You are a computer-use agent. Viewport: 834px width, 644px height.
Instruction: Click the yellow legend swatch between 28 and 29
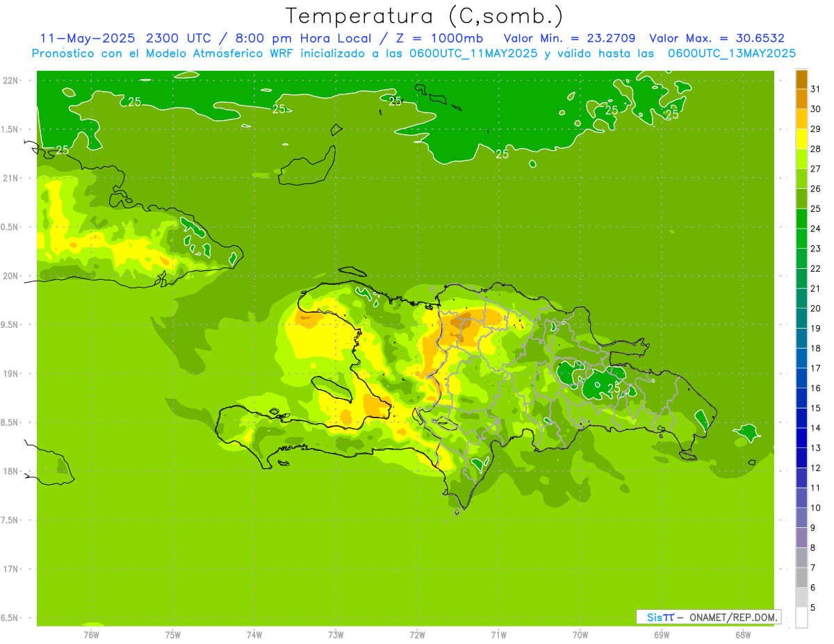click(x=801, y=139)
